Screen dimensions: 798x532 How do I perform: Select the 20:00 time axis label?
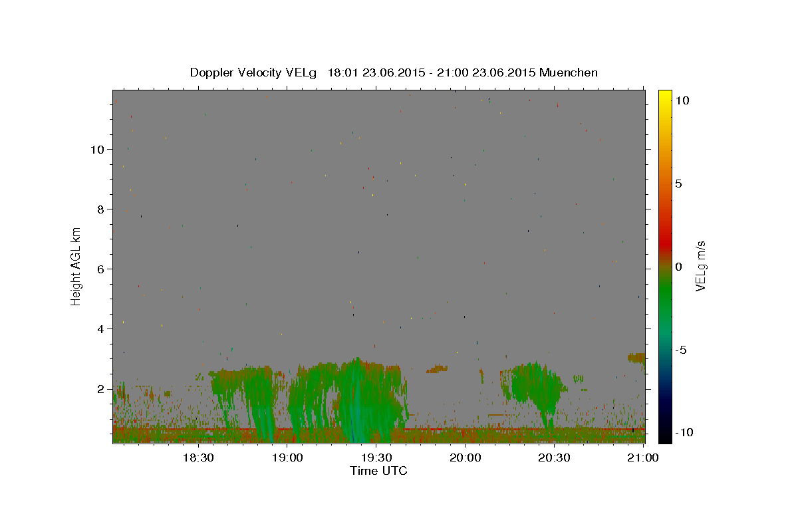[x=465, y=458]
